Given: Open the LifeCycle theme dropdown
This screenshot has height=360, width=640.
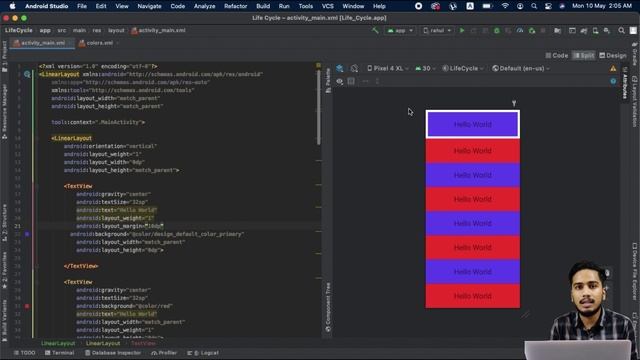Looking at the screenshot, I should pyautogui.click(x=463, y=69).
